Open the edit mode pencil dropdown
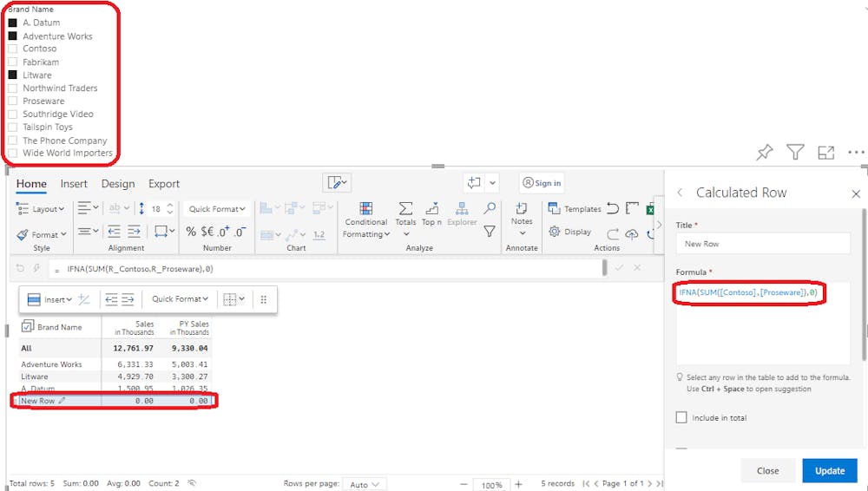 [337, 183]
